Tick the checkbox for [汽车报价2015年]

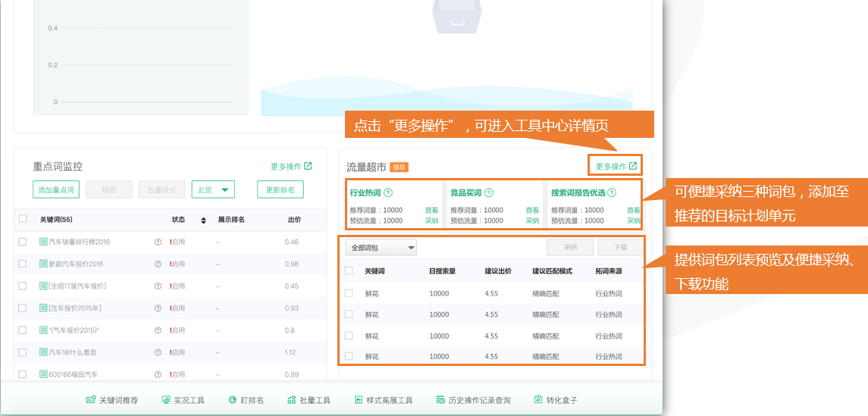tap(23, 308)
